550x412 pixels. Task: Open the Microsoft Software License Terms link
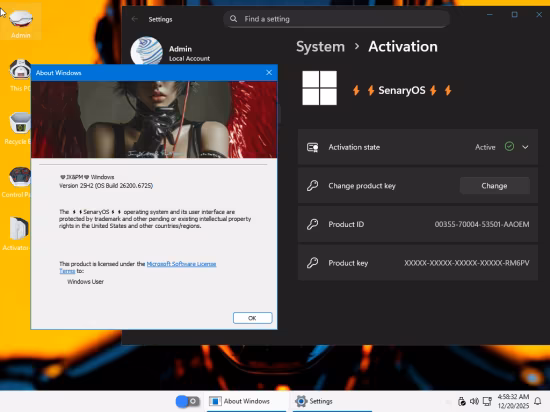pos(181,264)
